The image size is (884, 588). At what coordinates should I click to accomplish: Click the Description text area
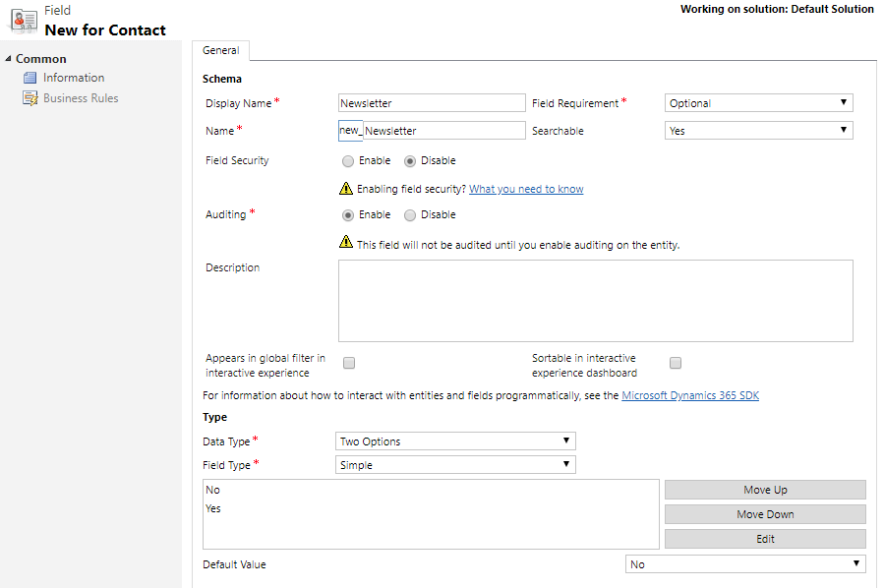click(595, 301)
